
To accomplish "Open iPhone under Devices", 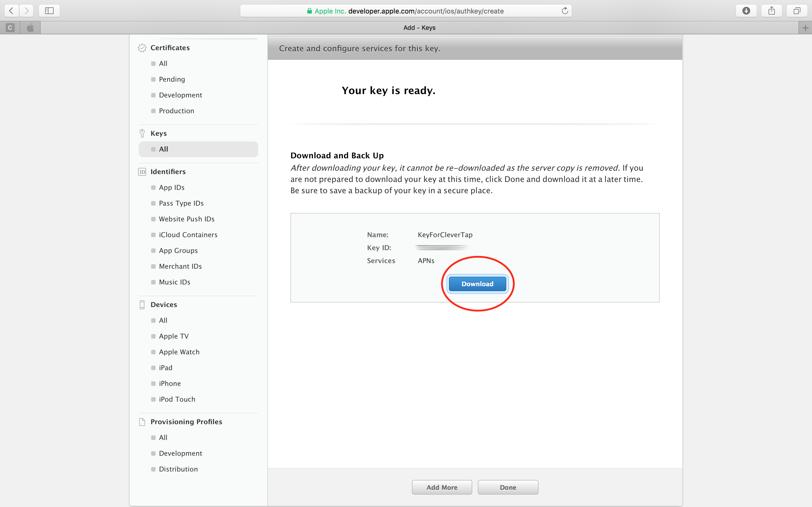I will pyautogui.click(x=169, y=383).
